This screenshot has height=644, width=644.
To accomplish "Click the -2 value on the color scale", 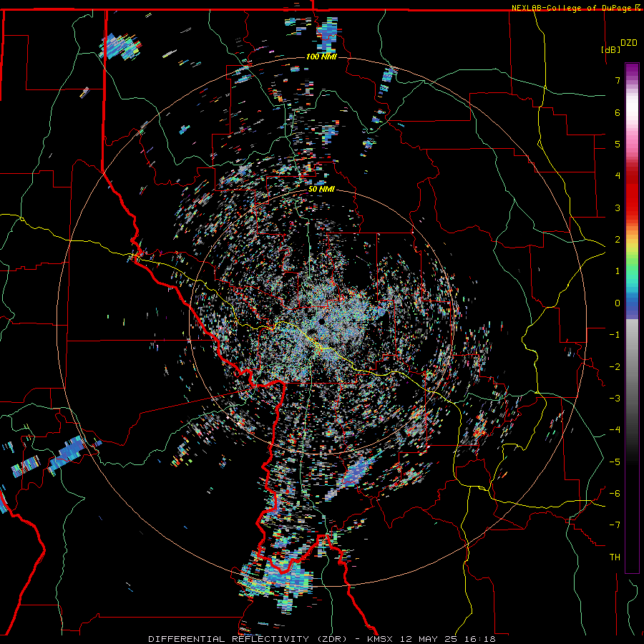I will click(x=615, y=367).
